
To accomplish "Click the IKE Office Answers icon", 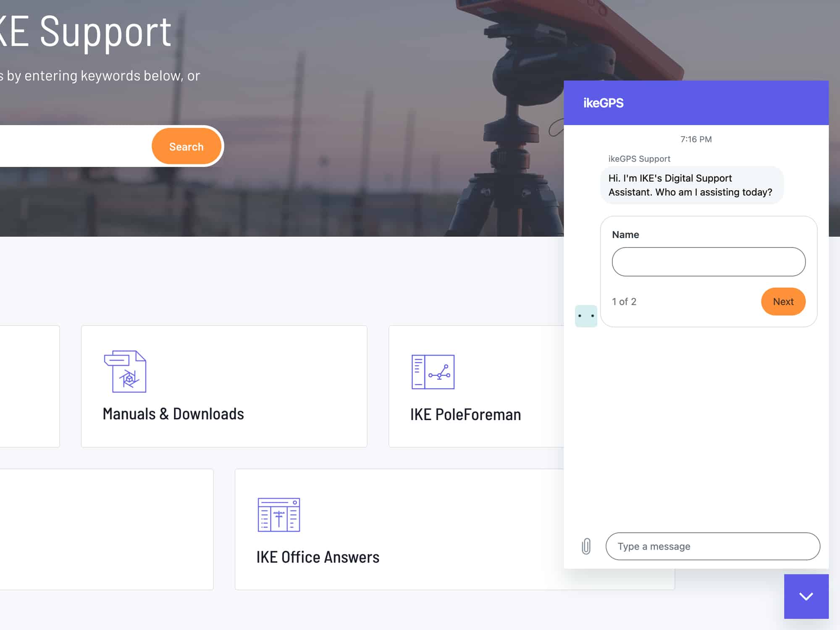I will coord(279,514).
